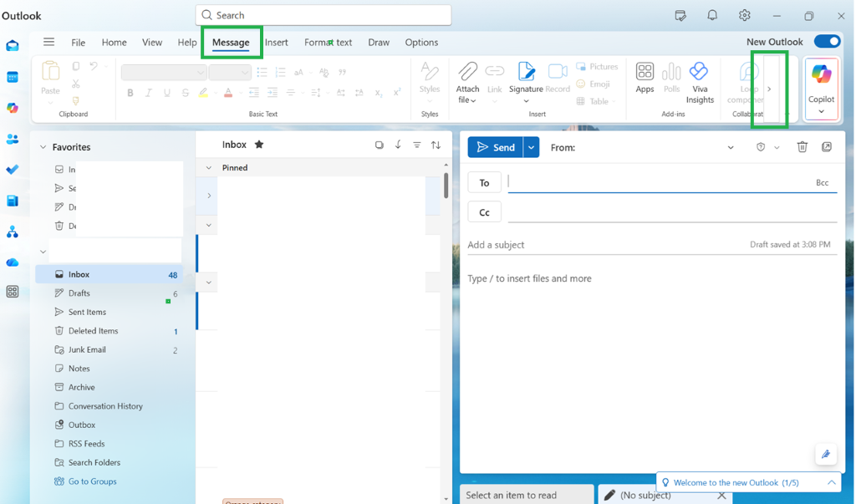Click the filter icon above message list
This screenshot has height=504, width=856.
(x=416, y=145)
